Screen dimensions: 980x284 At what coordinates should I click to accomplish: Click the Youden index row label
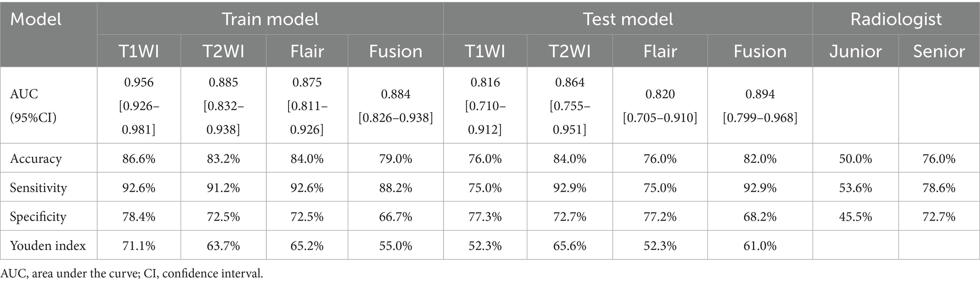(x=48, y=246)
